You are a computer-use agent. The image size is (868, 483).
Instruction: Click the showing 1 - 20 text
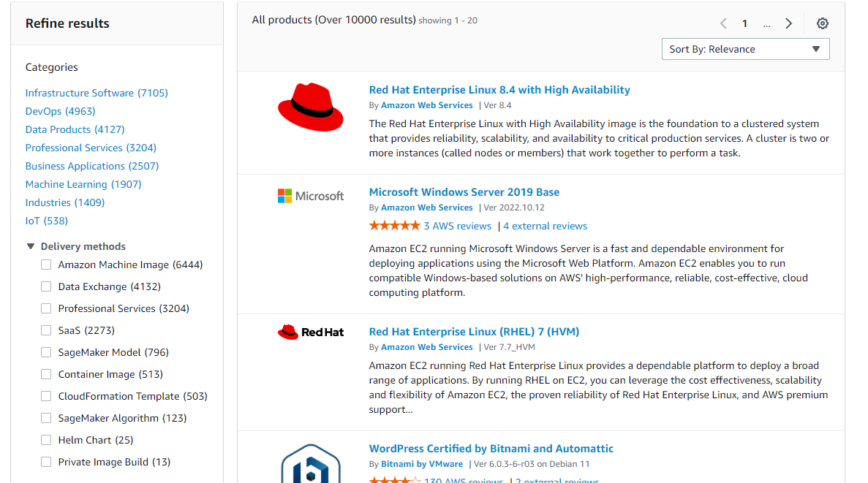(448, 20)
